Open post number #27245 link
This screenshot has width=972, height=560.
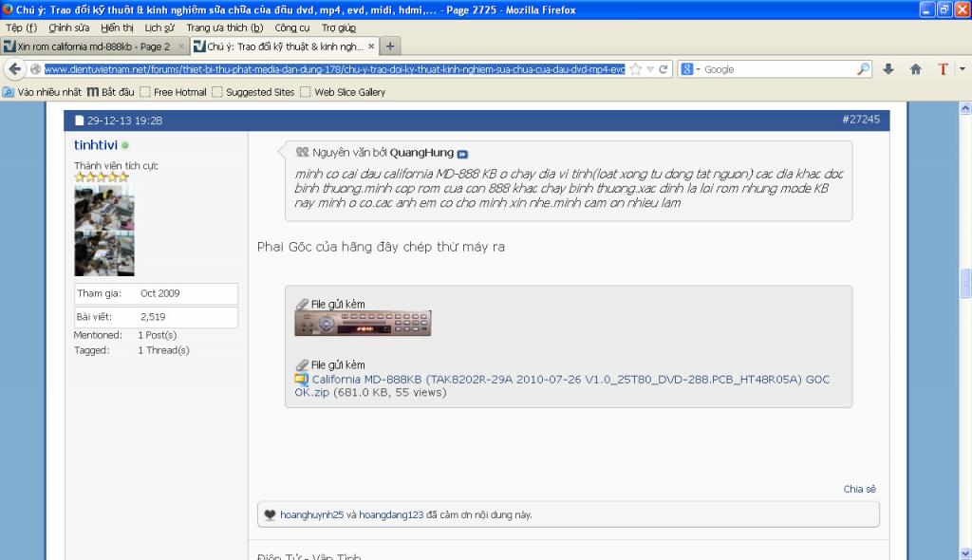pyautogui.click(x=860, y=119)
